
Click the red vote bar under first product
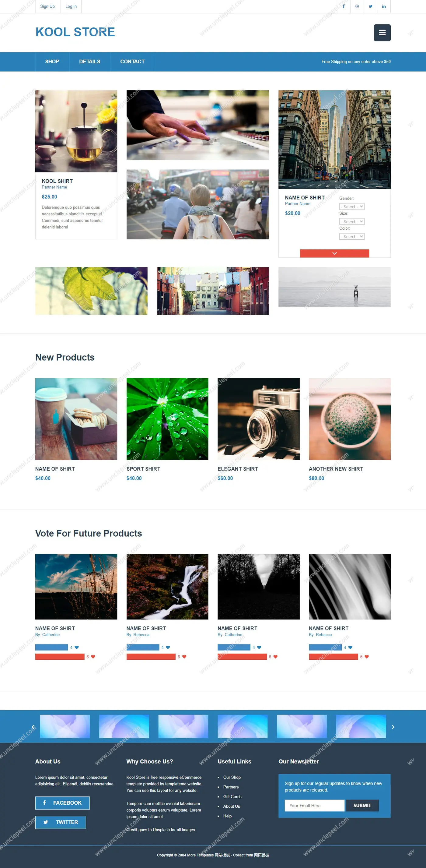60,657
